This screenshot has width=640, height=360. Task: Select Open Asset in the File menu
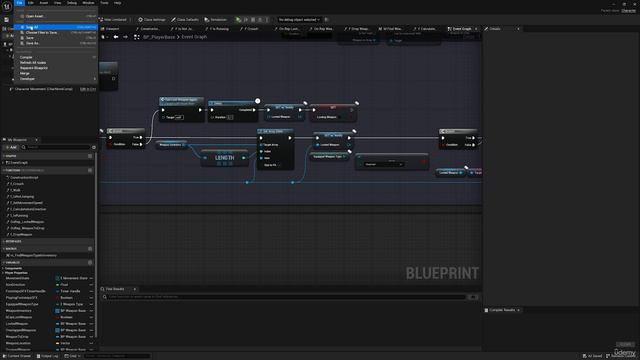tap(56, 16)
